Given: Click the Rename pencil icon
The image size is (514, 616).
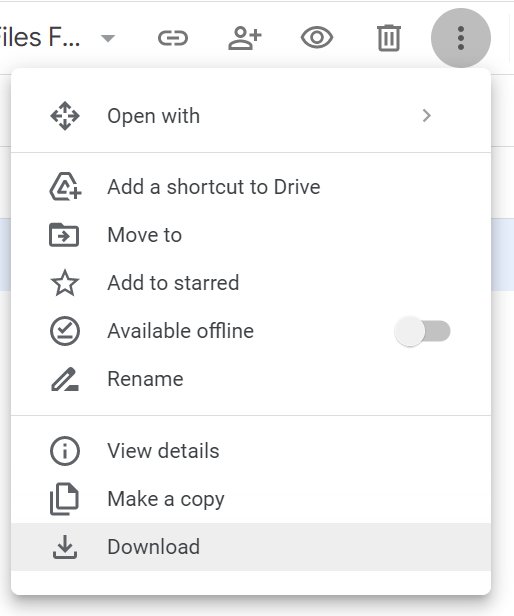Looking at the screenshot, I should (65, 380).
